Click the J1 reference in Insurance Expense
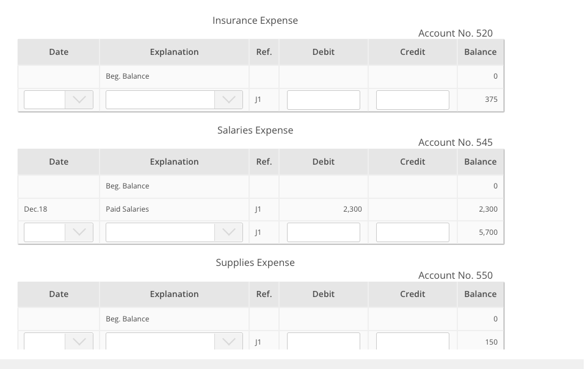This screenshot has height=369, width=588. tap(264, 99)
